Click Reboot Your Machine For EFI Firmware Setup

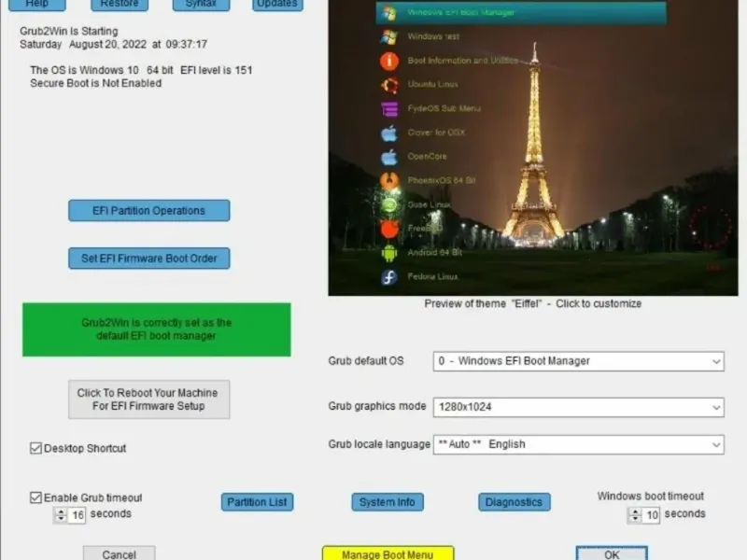click(x=149, y=399)
